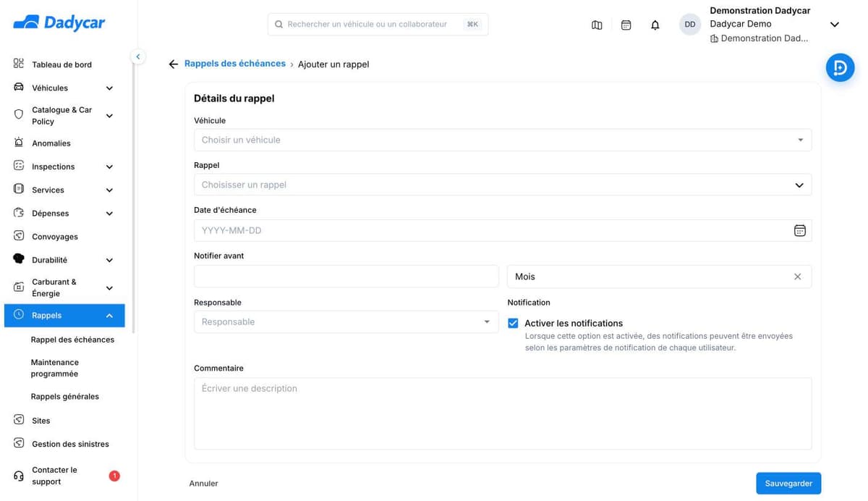This screenshot has width=868, height=501.
Task: Click the Rappels clock icon
Action: (19, 315)
